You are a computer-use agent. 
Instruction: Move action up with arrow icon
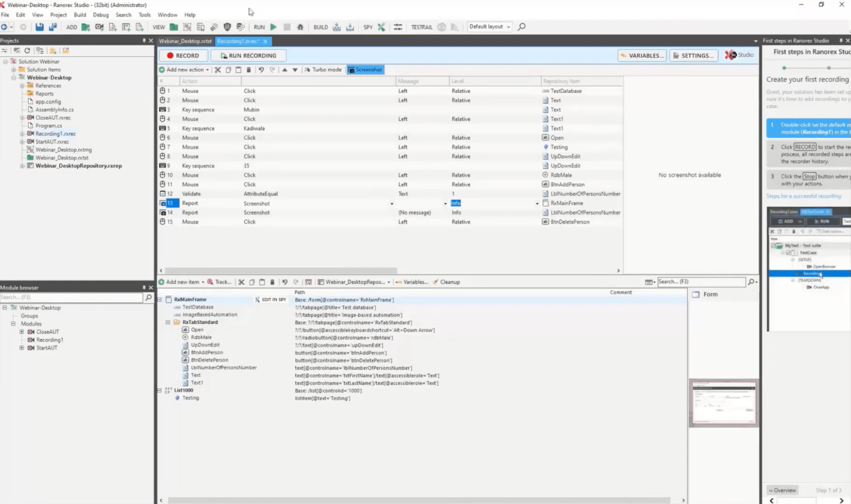[x=285, y=70]
